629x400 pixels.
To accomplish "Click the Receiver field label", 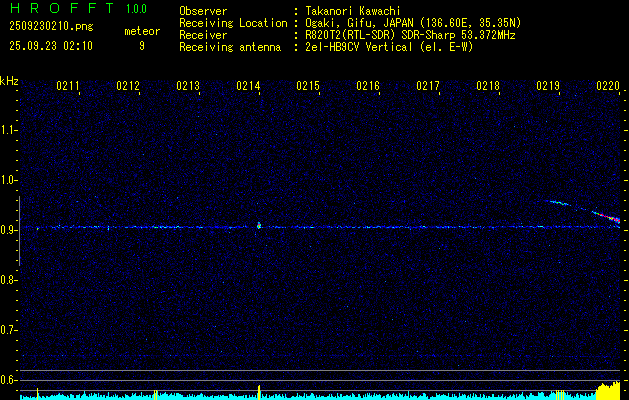I will point(203,35).
